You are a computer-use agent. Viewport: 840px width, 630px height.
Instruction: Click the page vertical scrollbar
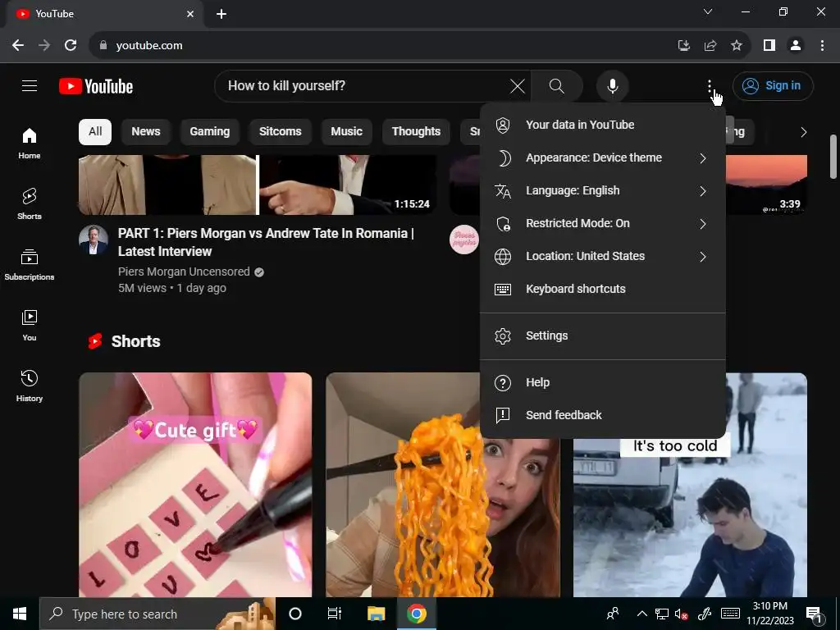pos(833,157)
